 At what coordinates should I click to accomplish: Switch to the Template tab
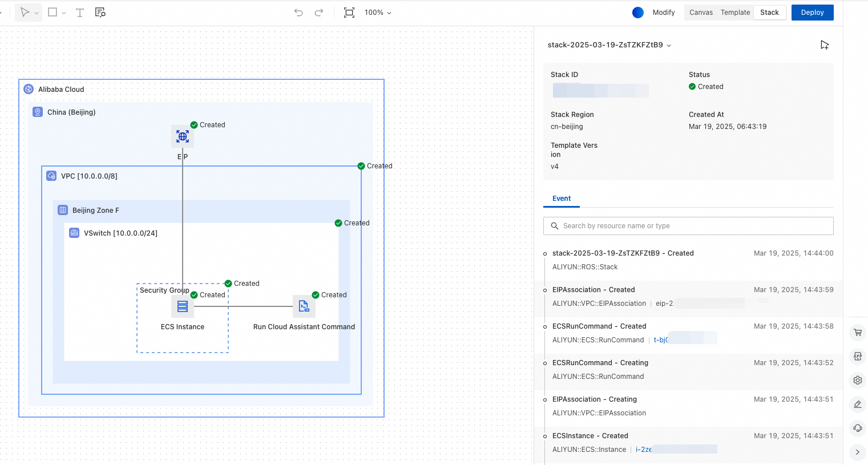[735, 13]
